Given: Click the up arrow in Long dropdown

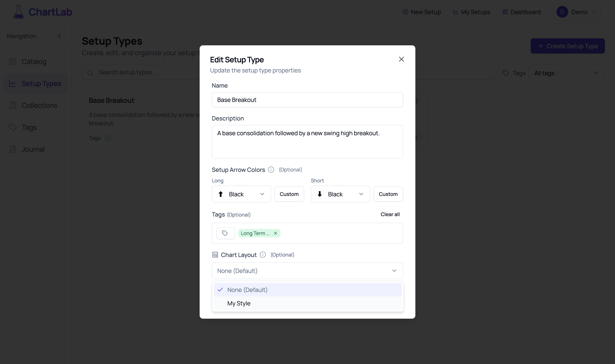Looking at the screenshot, I should pyautogui.click(x=220, y=194).
